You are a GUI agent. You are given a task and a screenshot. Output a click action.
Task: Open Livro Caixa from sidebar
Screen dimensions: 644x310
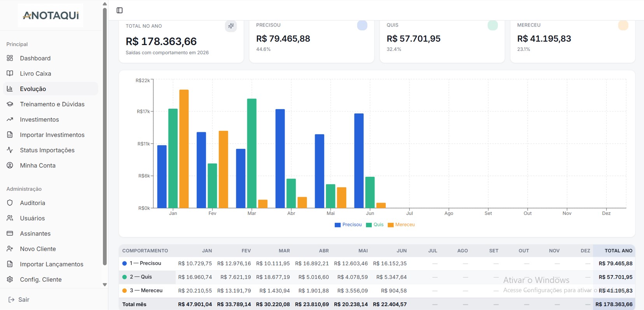click(x=51, y=73)
